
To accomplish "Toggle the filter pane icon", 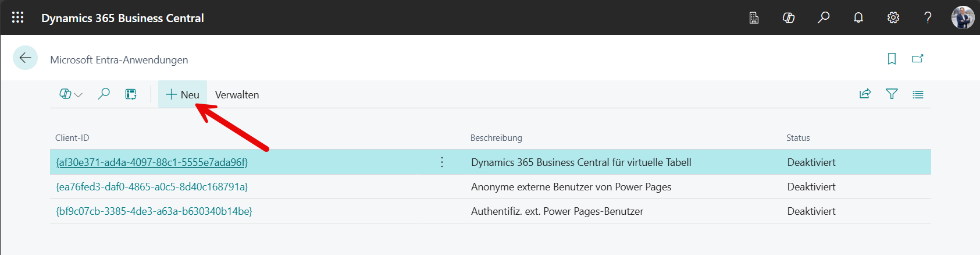I will [892, 94].
